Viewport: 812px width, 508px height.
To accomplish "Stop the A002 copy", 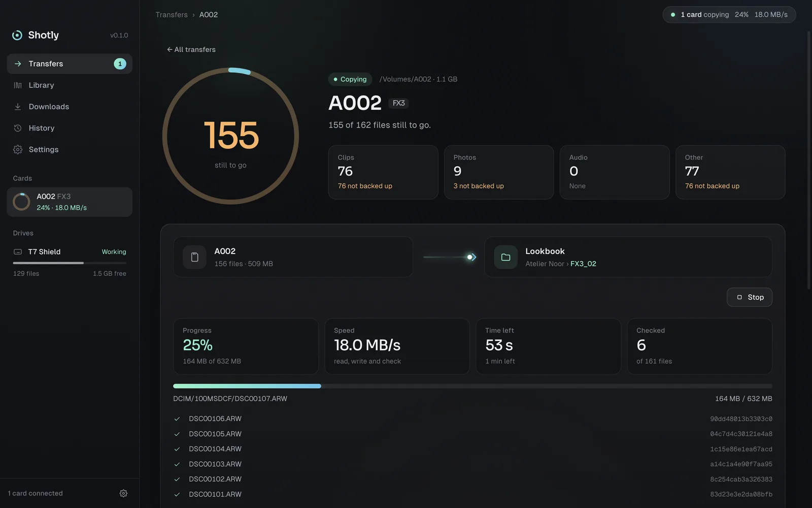I will (750, 297).
